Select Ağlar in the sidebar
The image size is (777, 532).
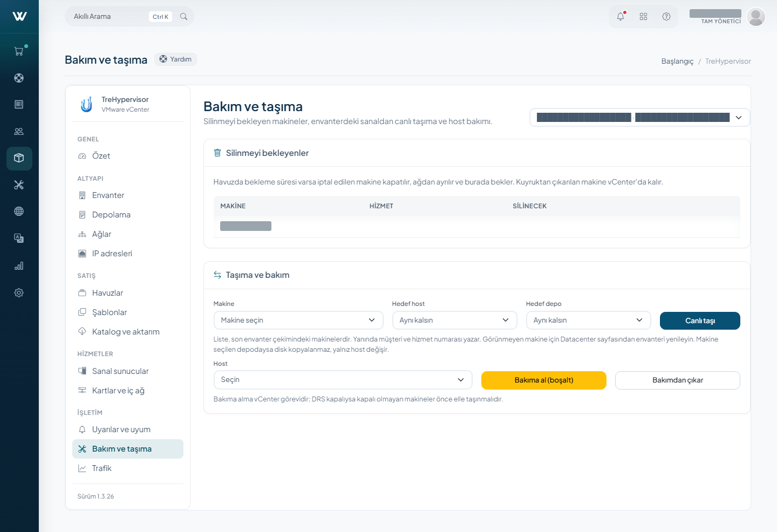tap(128, 234)
